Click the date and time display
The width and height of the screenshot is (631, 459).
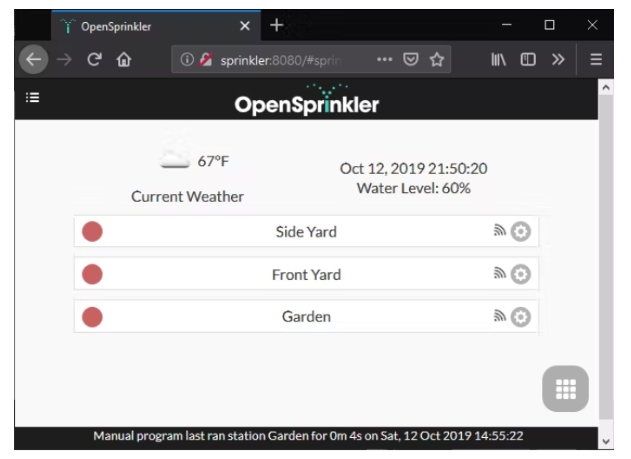point(413,169)
